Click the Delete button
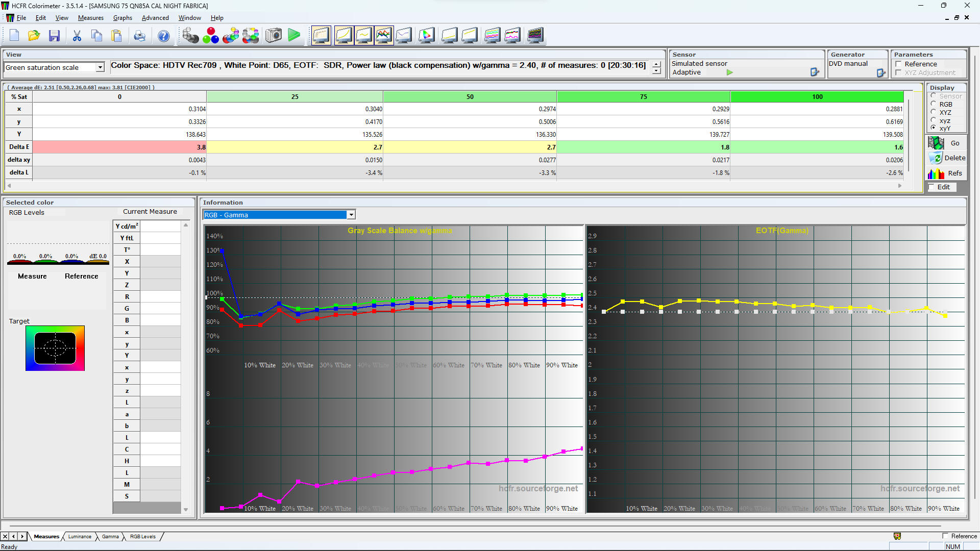 pos(946,158)
